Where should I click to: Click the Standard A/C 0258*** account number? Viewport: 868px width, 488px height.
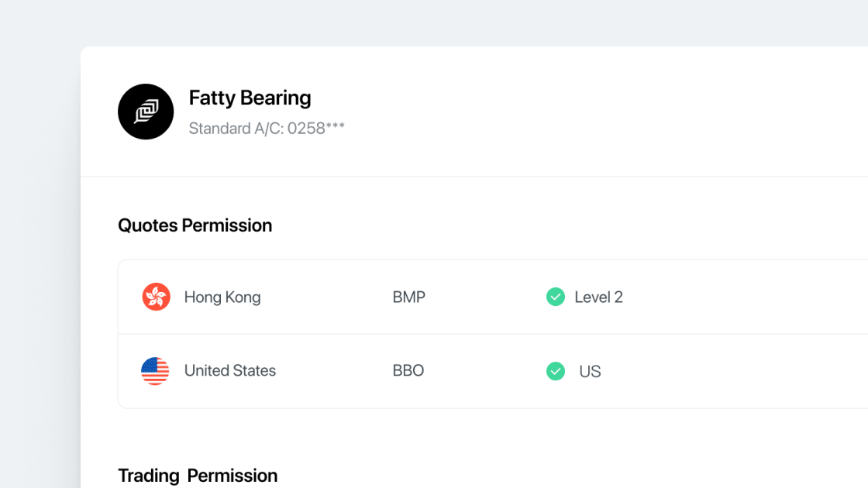pos(267,129)
